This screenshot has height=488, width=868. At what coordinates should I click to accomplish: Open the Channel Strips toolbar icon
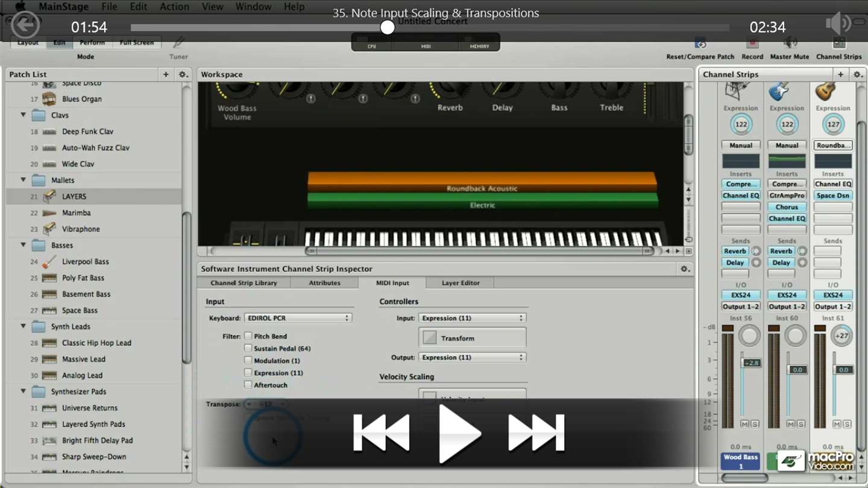tap(839, 43)
